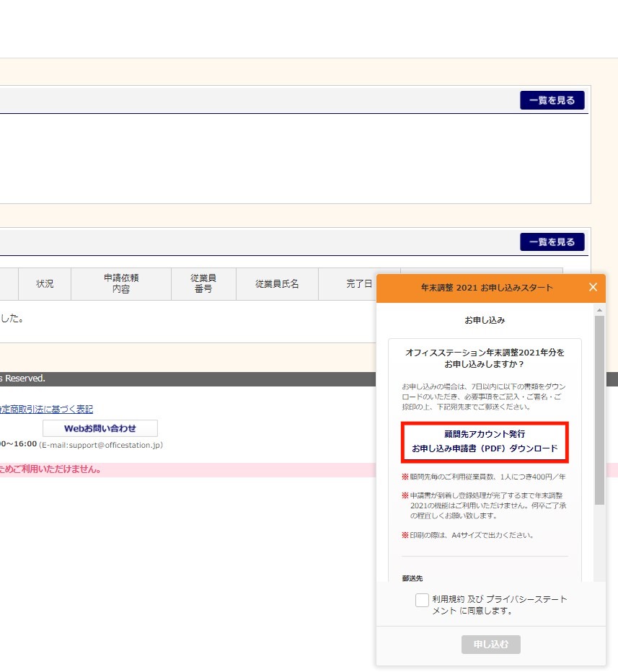
Task: Click the 完了日 column header
Action: tap(359, 284)
